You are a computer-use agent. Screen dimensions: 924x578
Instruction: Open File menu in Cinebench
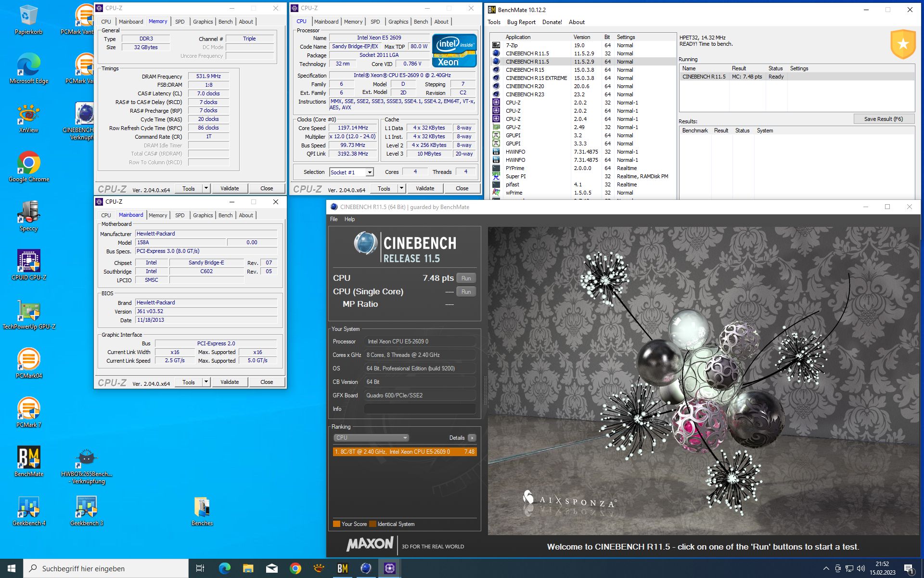(x=334, y=219)
